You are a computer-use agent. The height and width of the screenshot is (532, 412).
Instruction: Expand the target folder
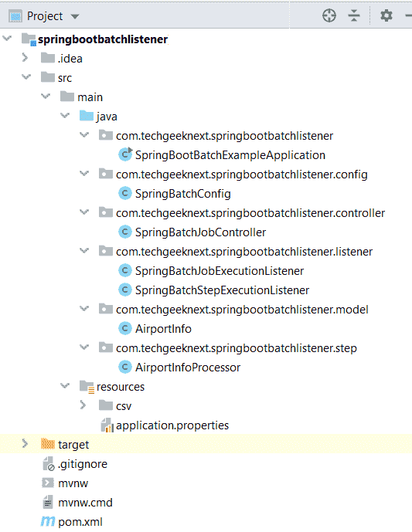26,443
